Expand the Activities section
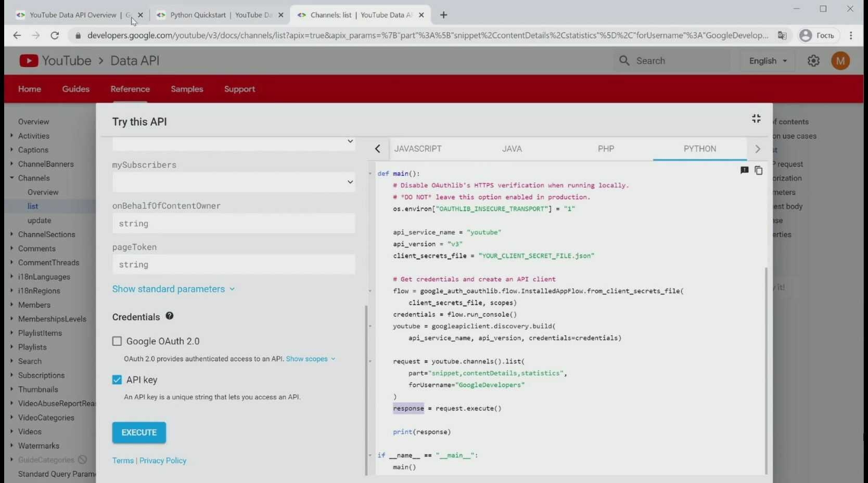The height and width of the screenshot is (483, 868). 11,136
